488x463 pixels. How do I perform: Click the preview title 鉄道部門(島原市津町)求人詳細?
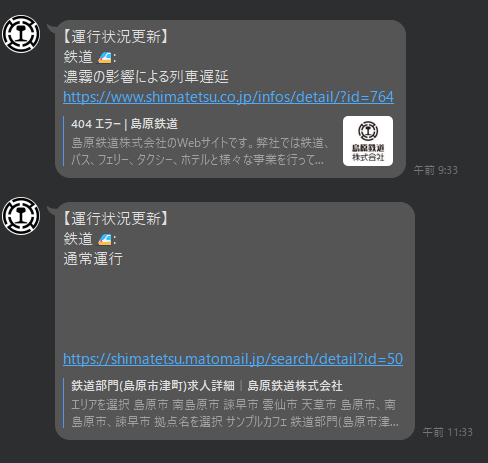153,386
